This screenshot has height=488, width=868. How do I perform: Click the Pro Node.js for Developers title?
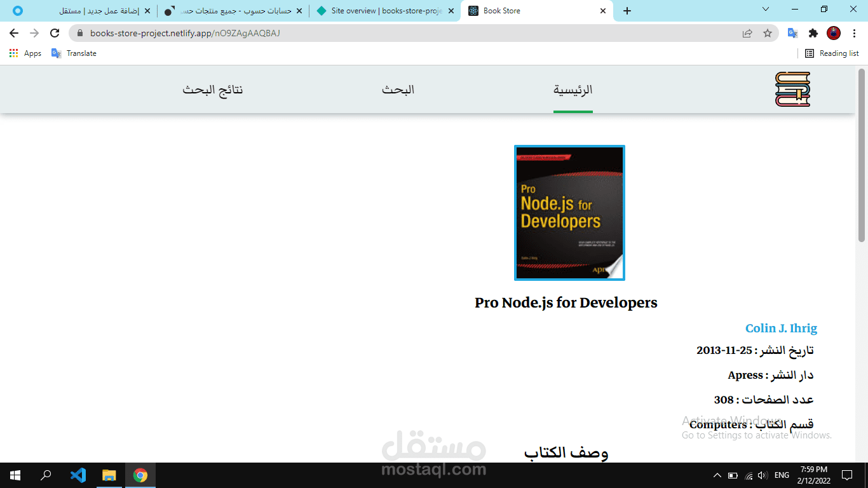[x=566, y=302]
